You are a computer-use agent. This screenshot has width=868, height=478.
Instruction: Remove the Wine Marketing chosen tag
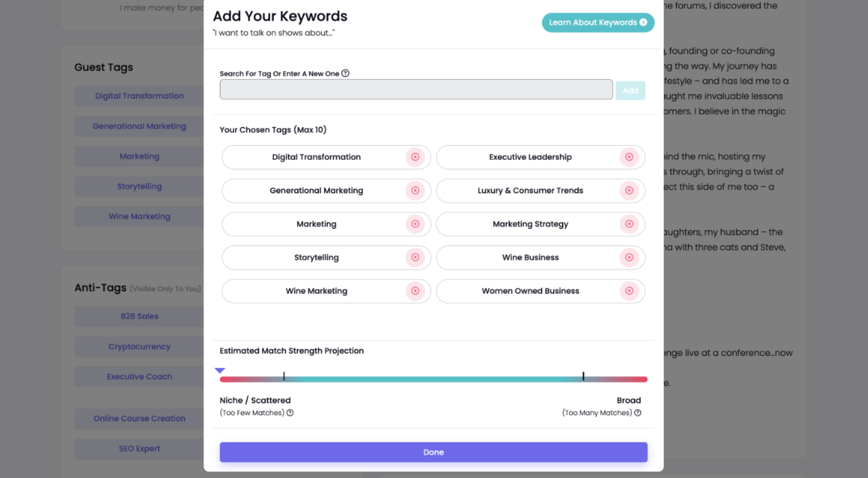tap(415, 291)
